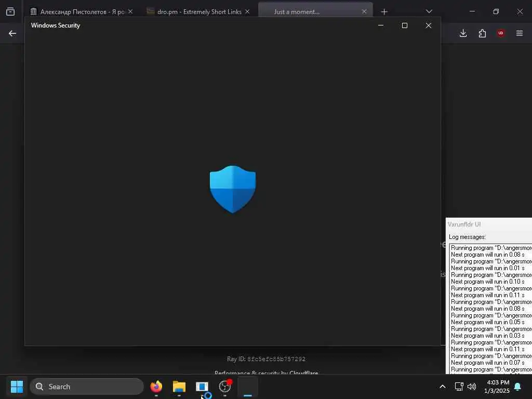Open the uBlock Origin extension icon
532x399 pixels.
tap(501, 33)
